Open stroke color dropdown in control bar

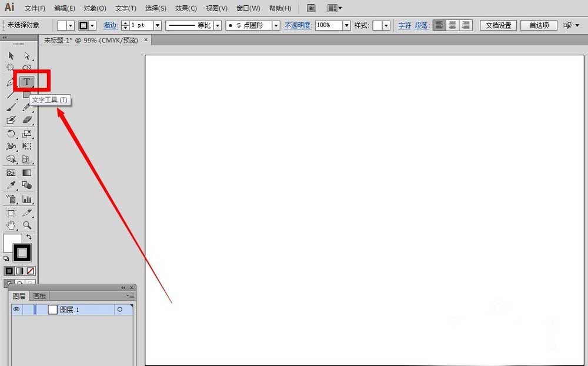point(93,25)
